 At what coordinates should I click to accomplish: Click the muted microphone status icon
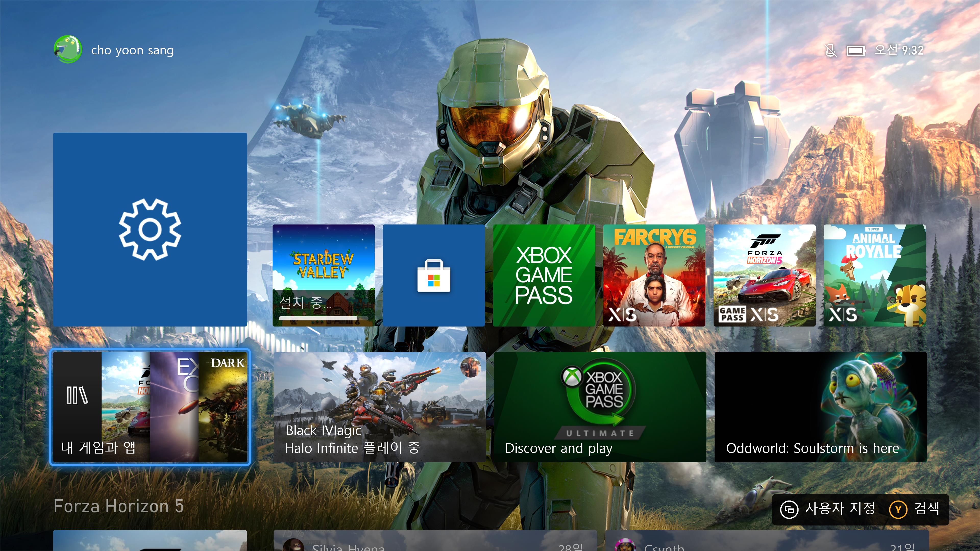(830, 50)
